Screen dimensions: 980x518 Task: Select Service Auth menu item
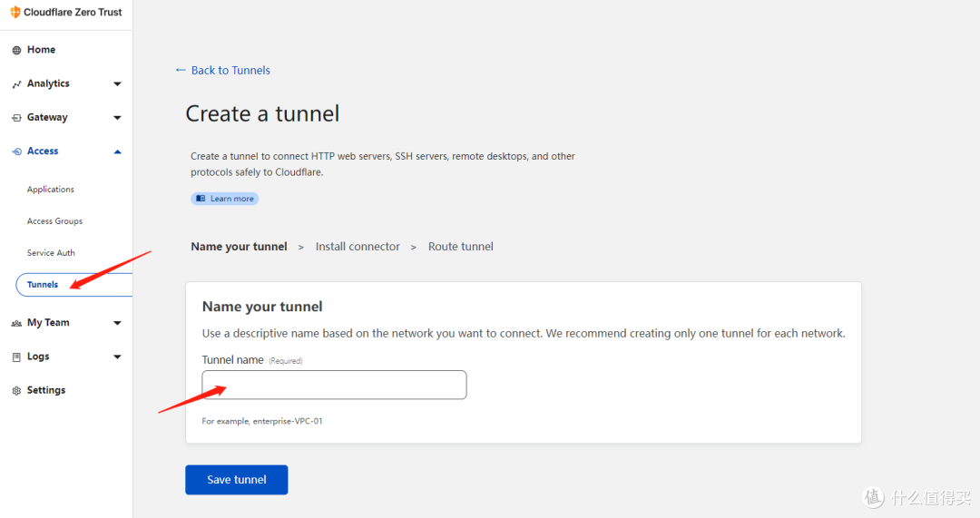click(51, 253)
